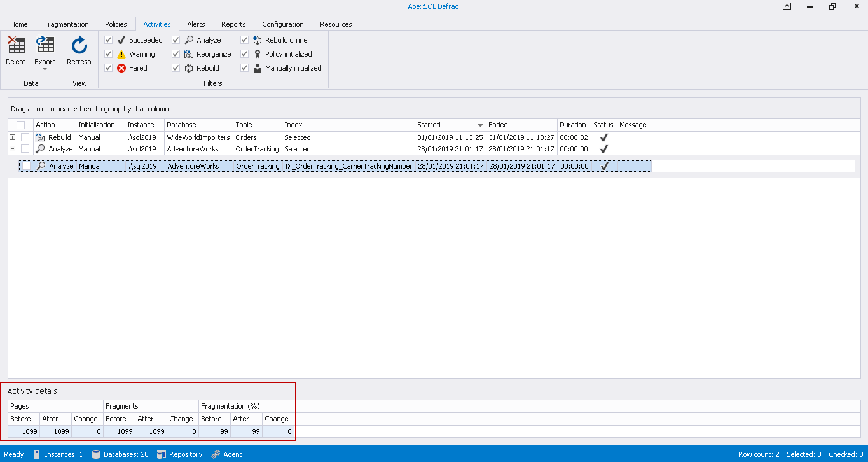Click the window layout icon in title bar
The image size is (868, 462).
pos(787,6)
